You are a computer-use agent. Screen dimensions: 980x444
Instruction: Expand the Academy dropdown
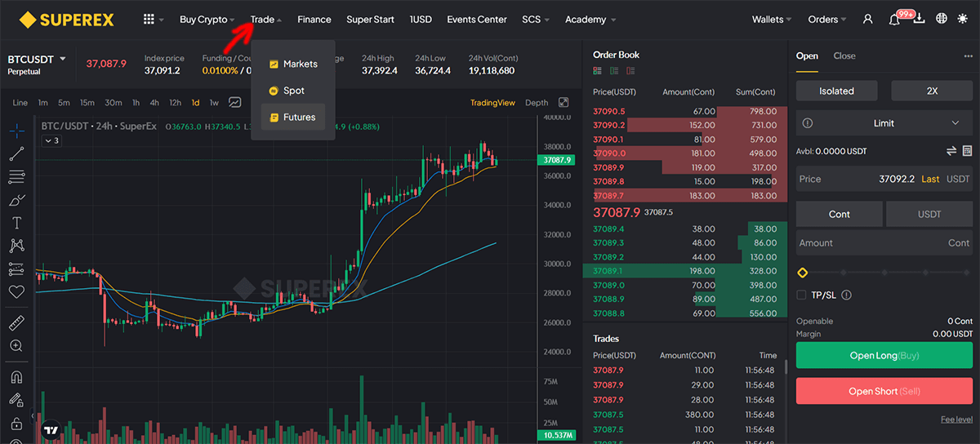[x=590, y=20]
